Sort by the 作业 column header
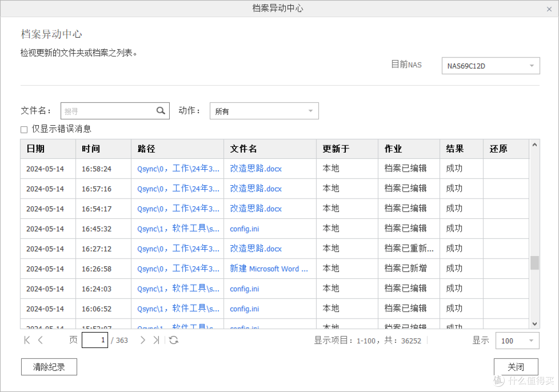 point(408,149)
